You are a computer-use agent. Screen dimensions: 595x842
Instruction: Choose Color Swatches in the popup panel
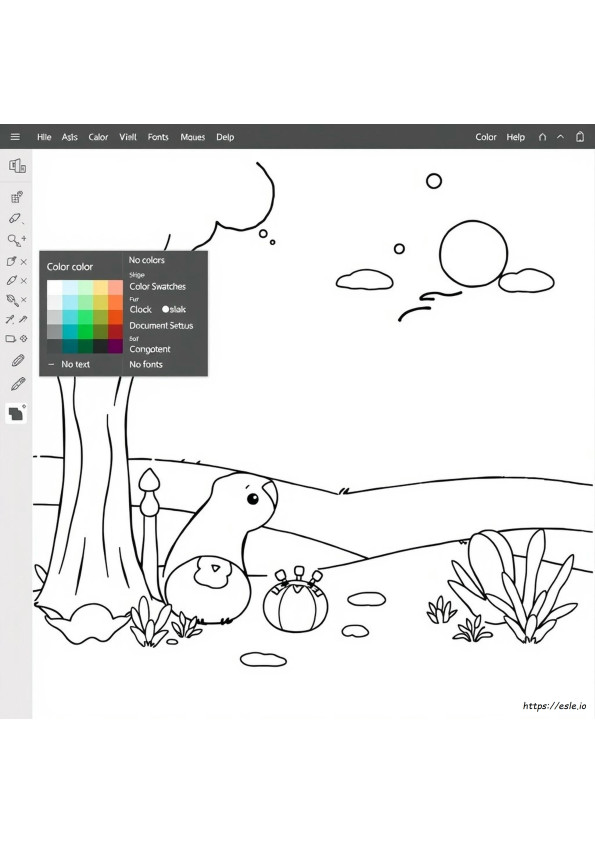point(157,287)
